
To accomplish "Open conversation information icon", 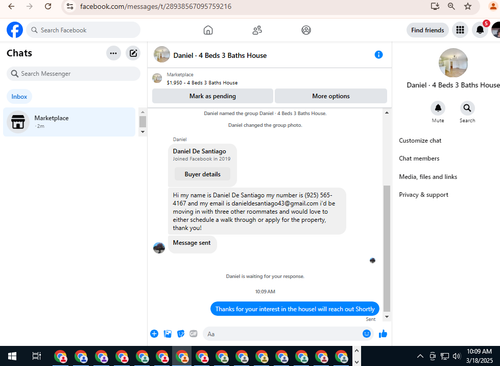I will point(379,55).
